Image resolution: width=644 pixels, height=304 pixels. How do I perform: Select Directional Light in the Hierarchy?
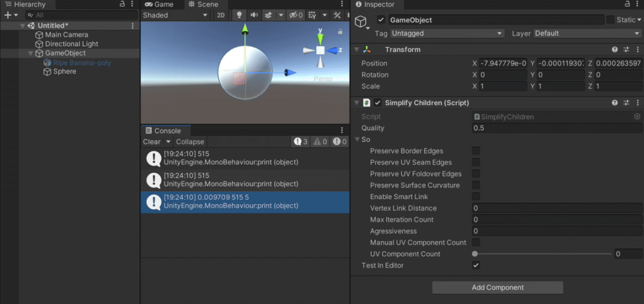71,44
